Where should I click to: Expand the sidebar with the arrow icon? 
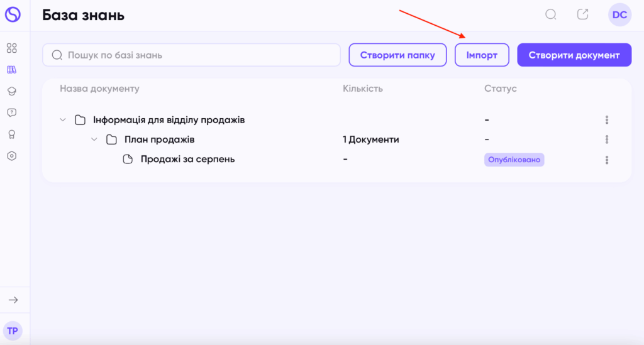click(13, 300)
